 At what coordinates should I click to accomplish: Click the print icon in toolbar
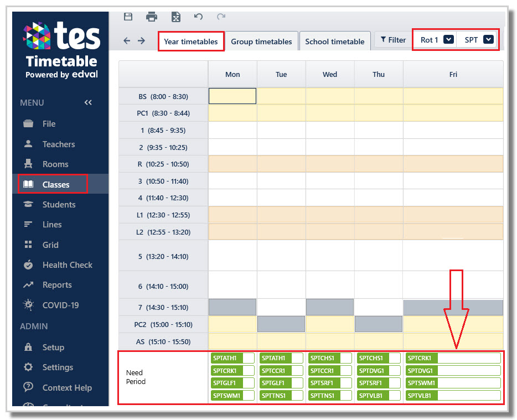tap(152, 17)
